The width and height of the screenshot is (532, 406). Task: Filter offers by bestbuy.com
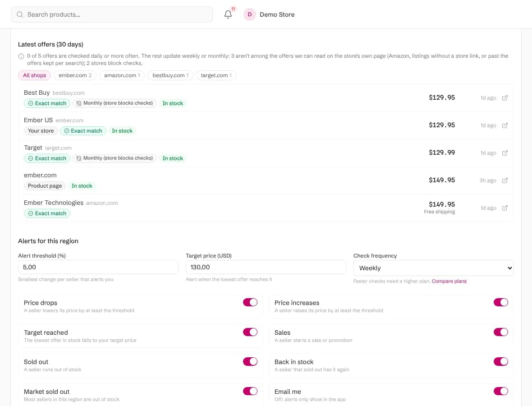(170, 75)
